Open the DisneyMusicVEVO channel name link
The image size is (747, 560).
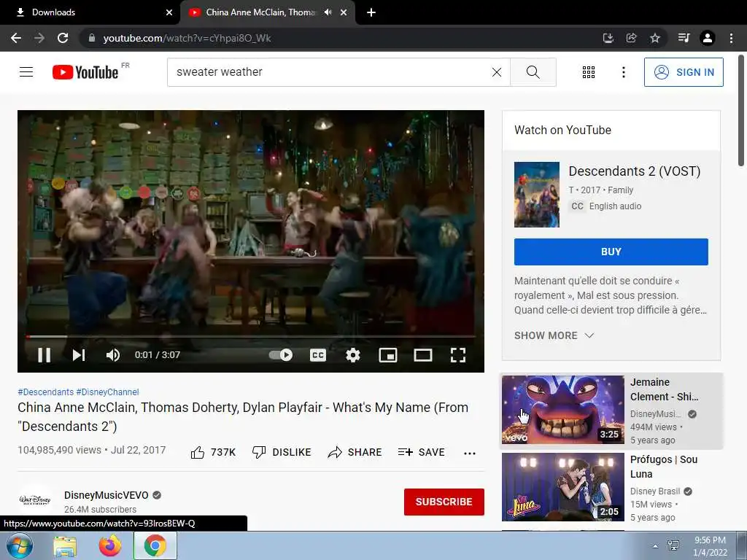107,495
